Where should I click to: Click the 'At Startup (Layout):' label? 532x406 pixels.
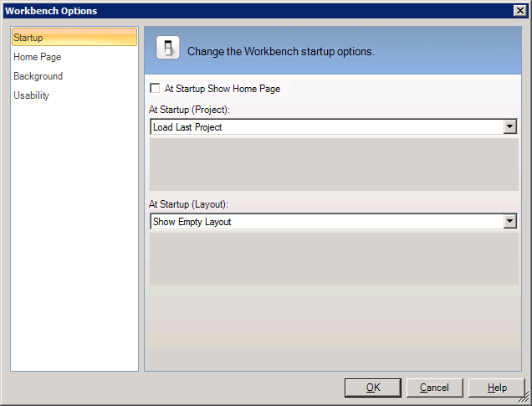[x=188, y=204]
